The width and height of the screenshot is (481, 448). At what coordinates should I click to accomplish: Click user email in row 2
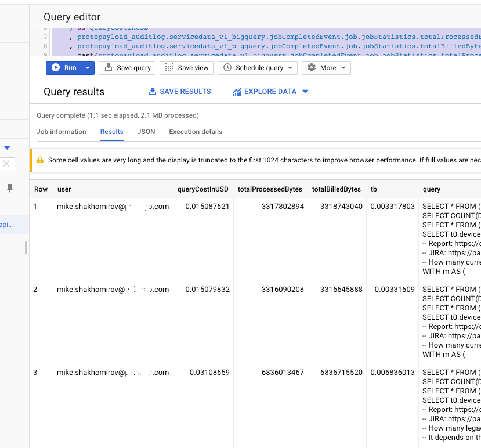(x=113, y=289)
